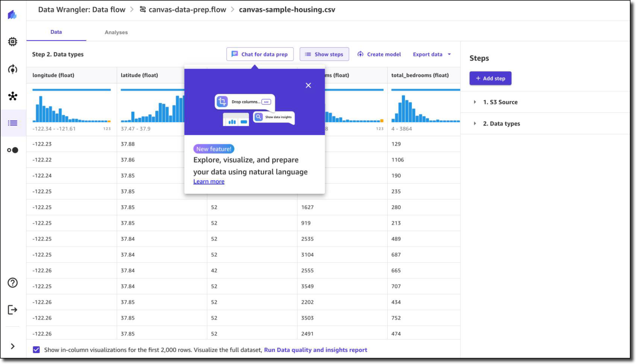Open the chip-shaped ready-to-use models icon
The width and height of the screenshot is (636, 364).
coord(12,42)
